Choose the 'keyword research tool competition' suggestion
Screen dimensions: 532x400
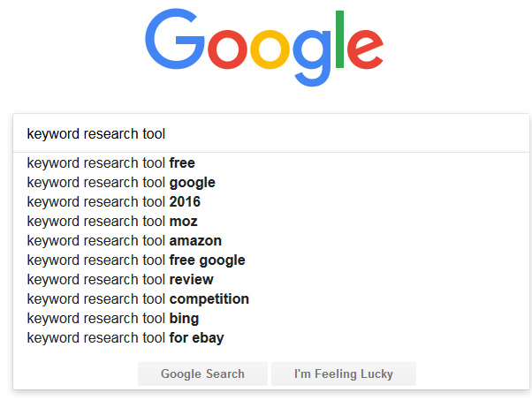(138, 299)
